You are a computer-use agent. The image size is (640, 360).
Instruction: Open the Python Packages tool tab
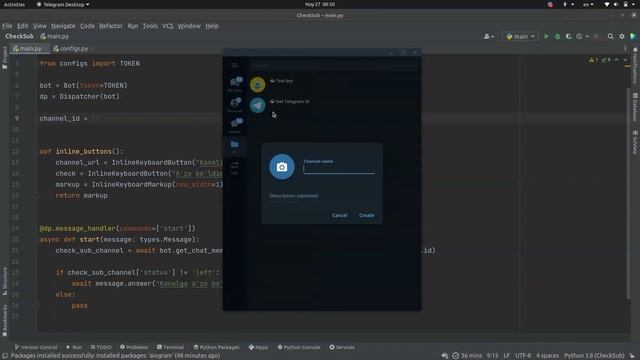(216, 347)
